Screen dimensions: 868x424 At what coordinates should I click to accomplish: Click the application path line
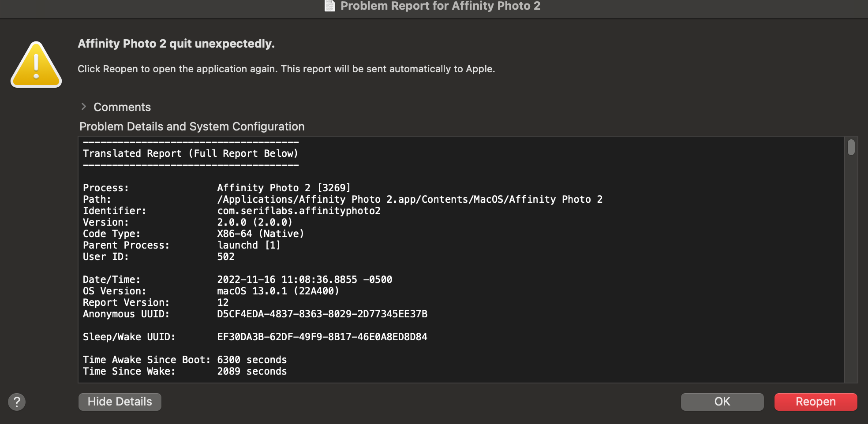[x=410, y=199]
